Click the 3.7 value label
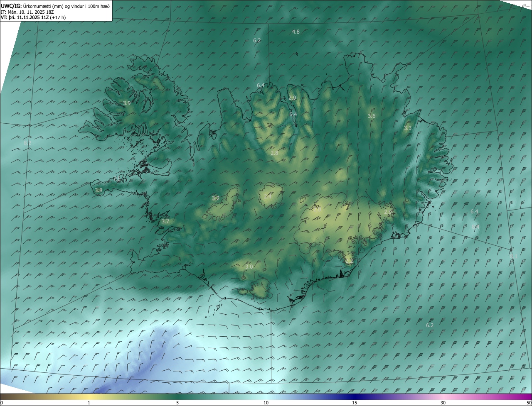Viewport: 532px width, 406px height. tap(165, 221)
